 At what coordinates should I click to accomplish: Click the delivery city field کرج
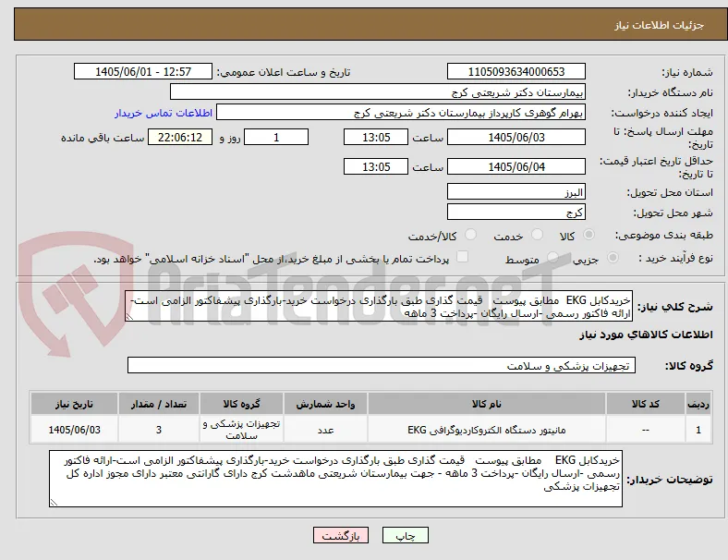pyautogui.click(x=516, y=213)
